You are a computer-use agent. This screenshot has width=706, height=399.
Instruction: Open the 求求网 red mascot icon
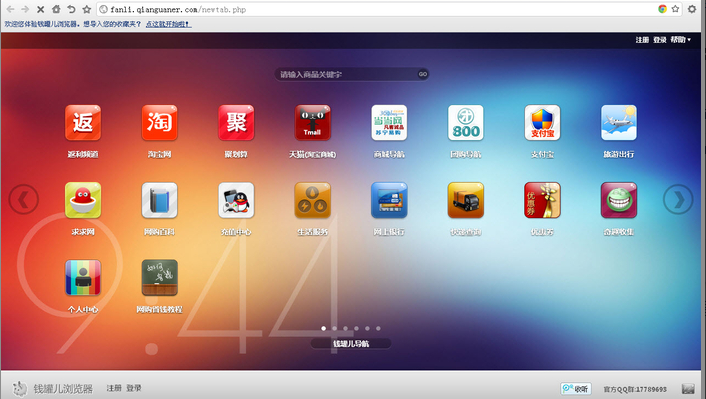coord(83,200)
